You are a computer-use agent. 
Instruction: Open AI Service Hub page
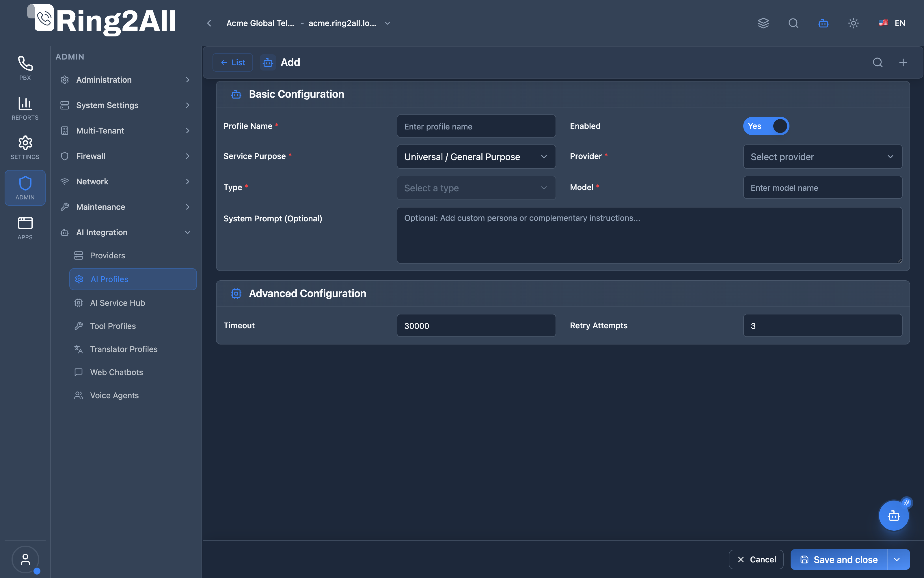pyautogui.click(x=133, y=303)
